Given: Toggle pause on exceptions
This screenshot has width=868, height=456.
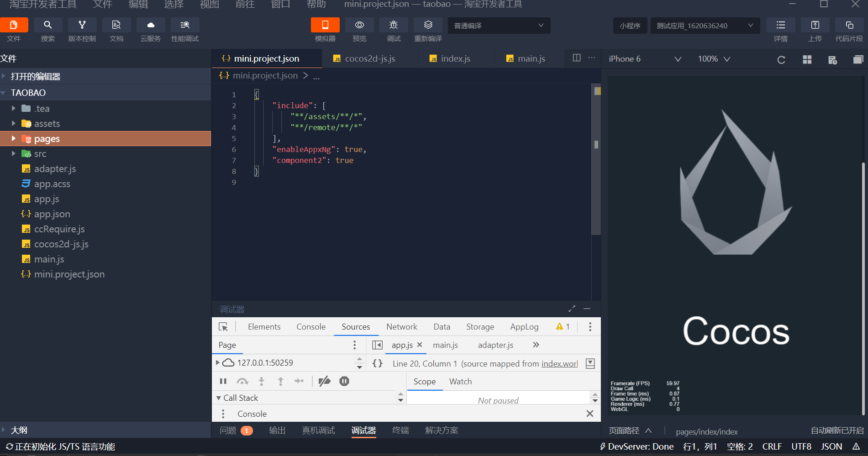Looking at the screenshot, I should pos(344,381).
